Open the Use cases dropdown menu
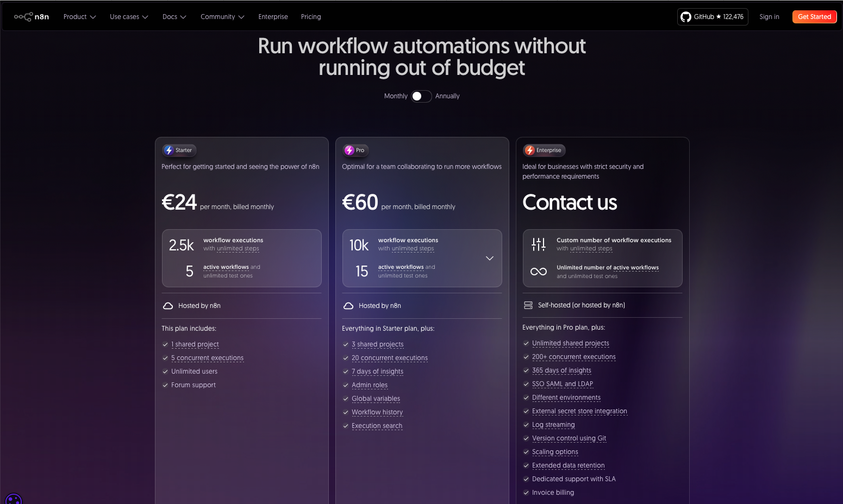Screen dimensions: 843x504 pos(129,17)
